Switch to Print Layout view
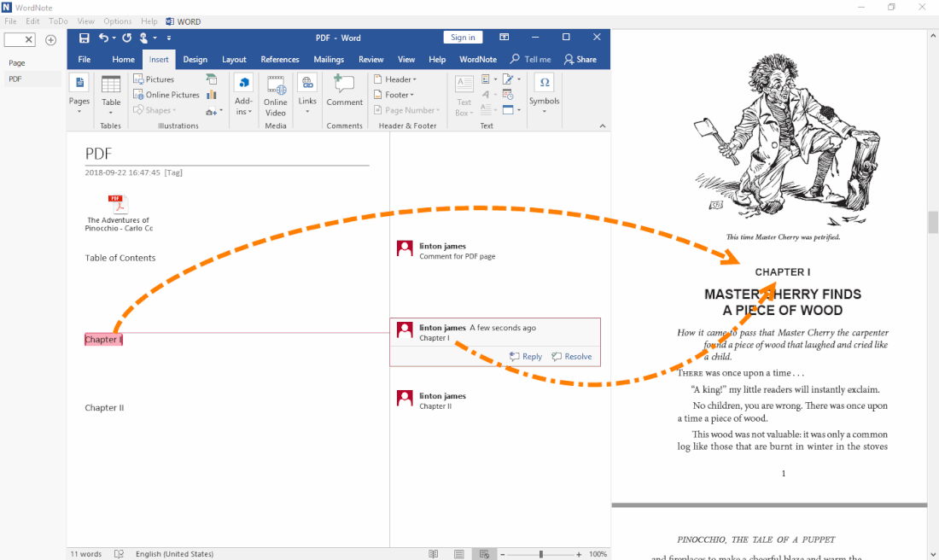This screenshot has height=560, width=939. 458,554
